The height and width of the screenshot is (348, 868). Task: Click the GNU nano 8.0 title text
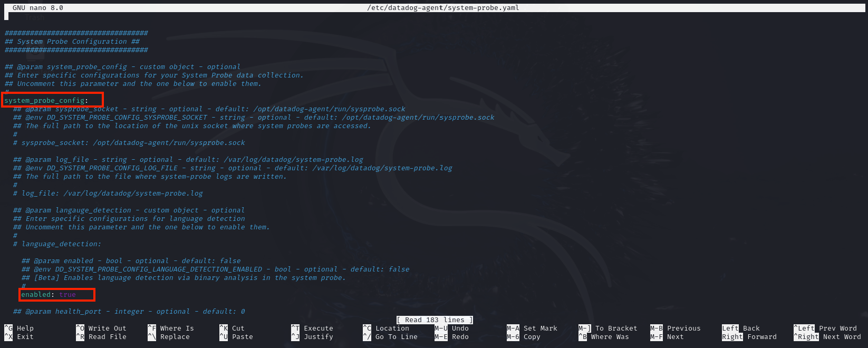[x=38, y=8]
